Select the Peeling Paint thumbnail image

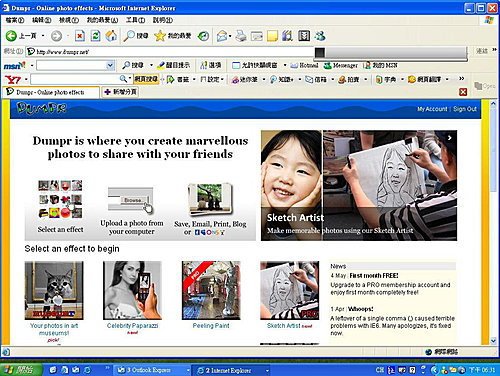point(211,290)
